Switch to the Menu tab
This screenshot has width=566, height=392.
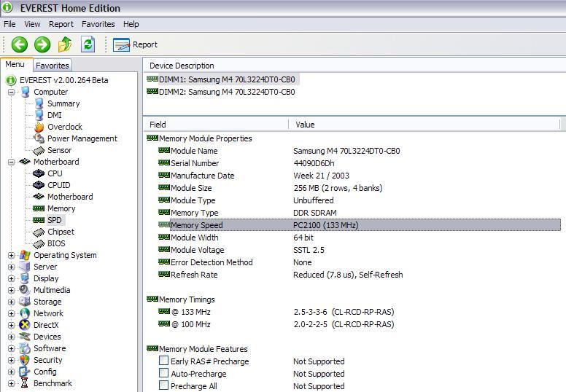click(x=15, y=64)
